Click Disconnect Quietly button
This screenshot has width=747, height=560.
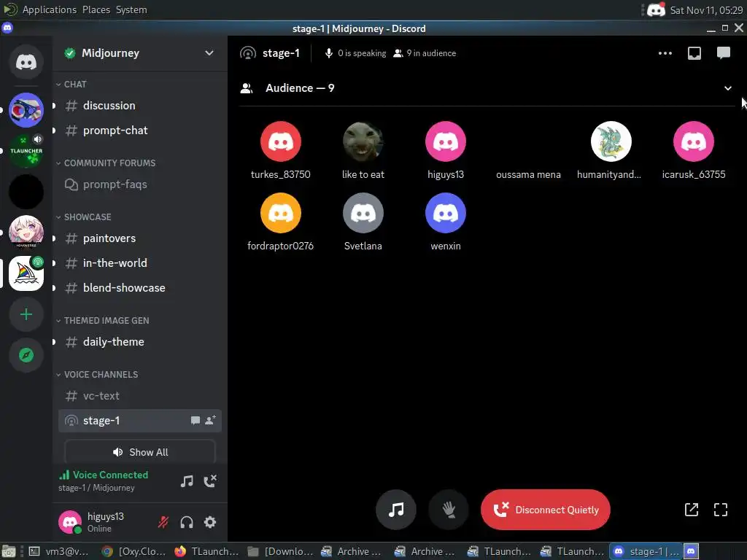click(546, 510)
